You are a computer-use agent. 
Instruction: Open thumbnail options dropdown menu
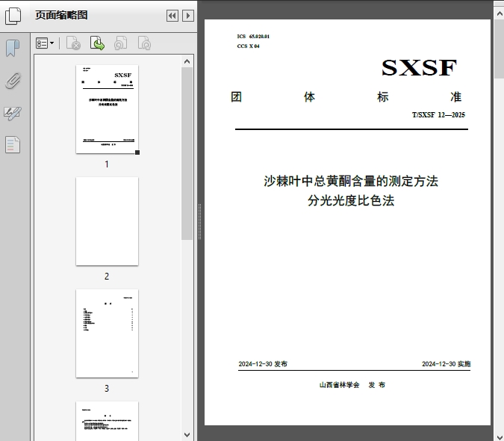pos(45,44)
